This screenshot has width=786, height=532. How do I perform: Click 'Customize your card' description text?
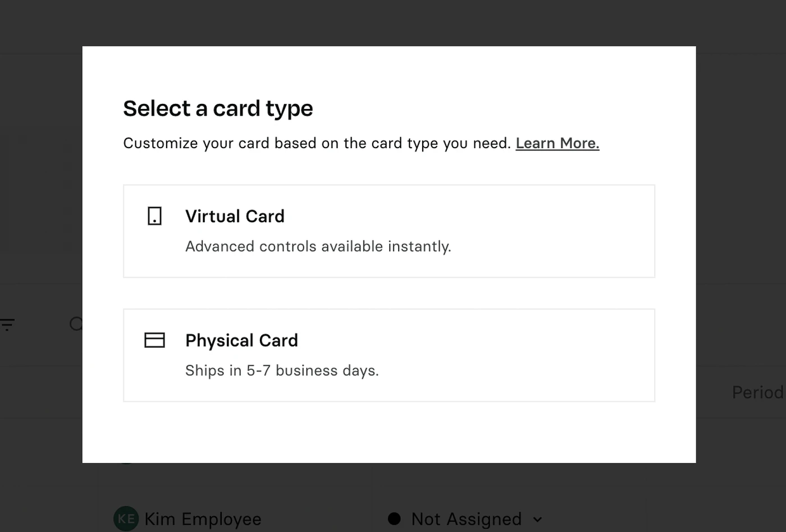317,144
